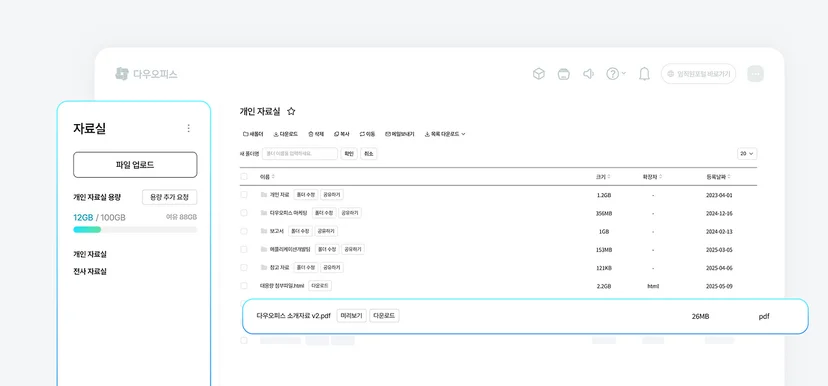Click the 삭제 toolbar item
Screen dimensions: 828x386
[x=316, y=134]
